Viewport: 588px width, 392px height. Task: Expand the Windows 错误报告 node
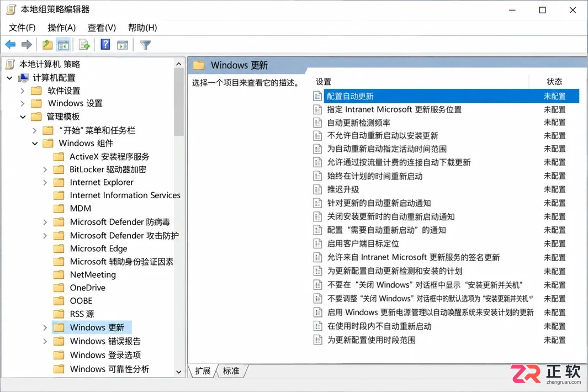click(x=45, y=341)
